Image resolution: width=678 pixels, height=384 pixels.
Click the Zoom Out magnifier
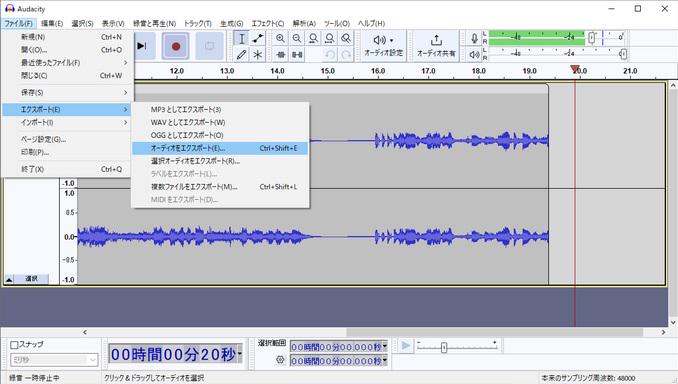(297, 38)
